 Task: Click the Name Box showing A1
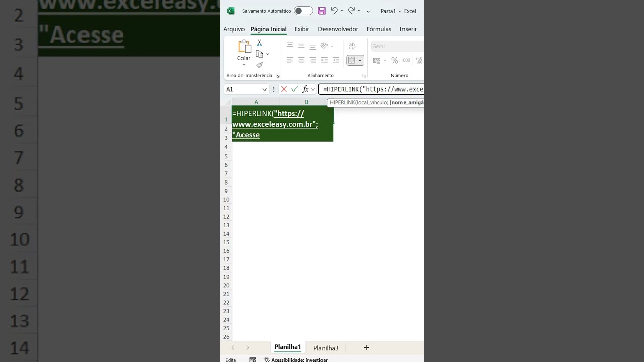click(x=243, y=89)
